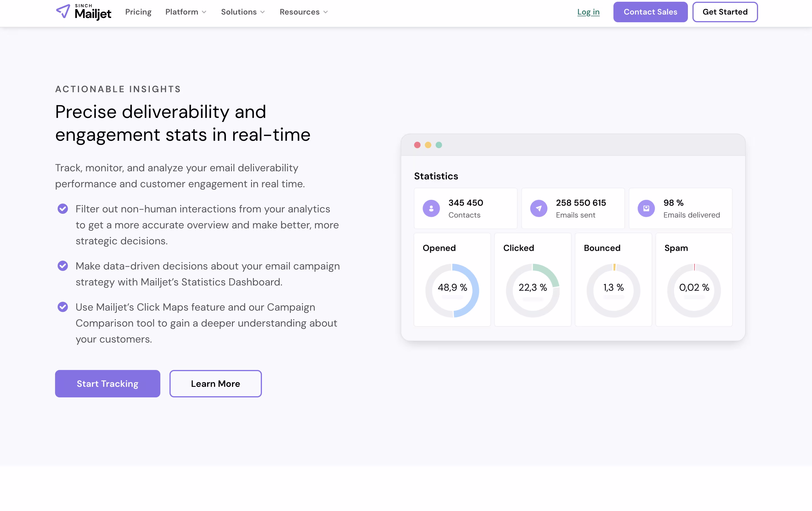
Task: Click the checkmark next to Click Maps feature
Action: click(x=63, y=307)
